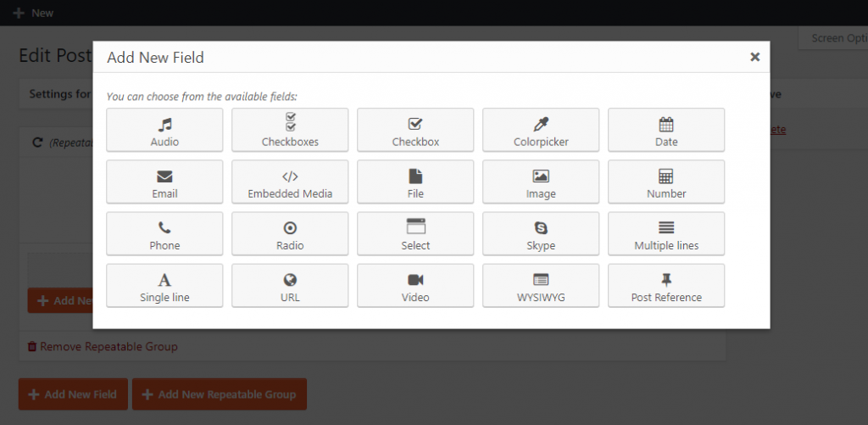Viewport: 868px width, 425px height.
Task: Choose the File field type
Action: (415, 182)
